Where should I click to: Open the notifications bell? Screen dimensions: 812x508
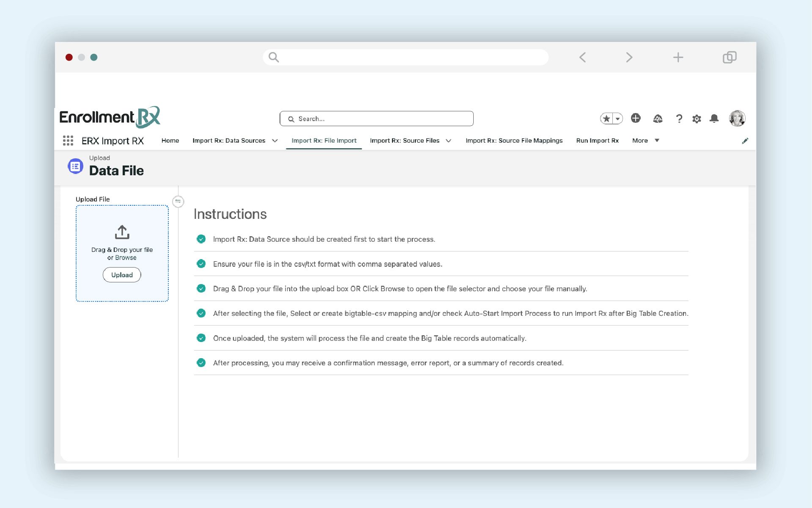tap(714, 119)
